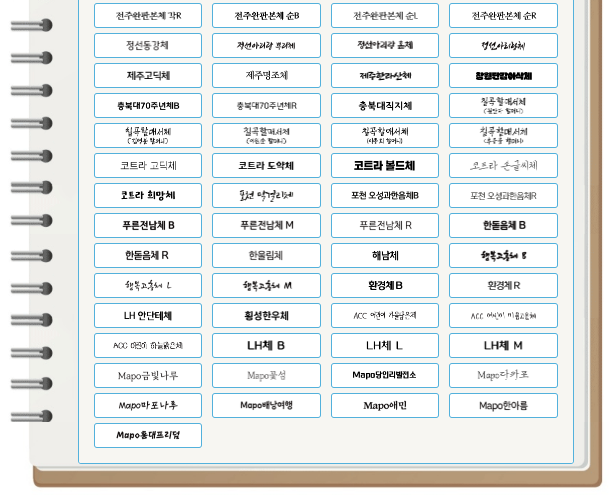This screenshot has height=495, width=613.
Task: Pick the 코트라 손글씨체 handwriting font
Action: point(503,165)
